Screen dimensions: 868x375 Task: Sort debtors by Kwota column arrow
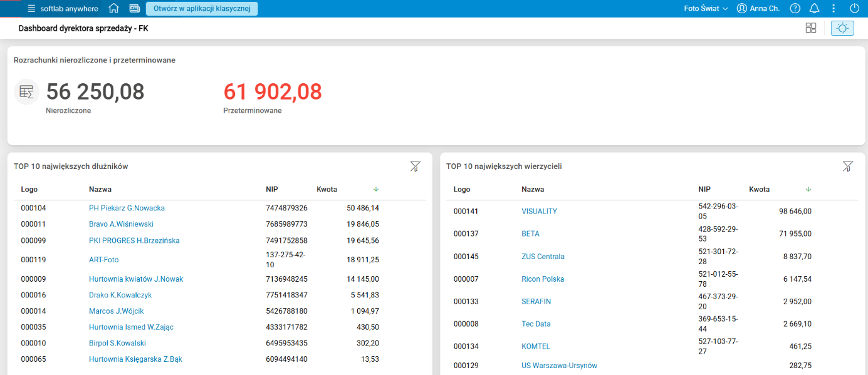tap(376, 189)
